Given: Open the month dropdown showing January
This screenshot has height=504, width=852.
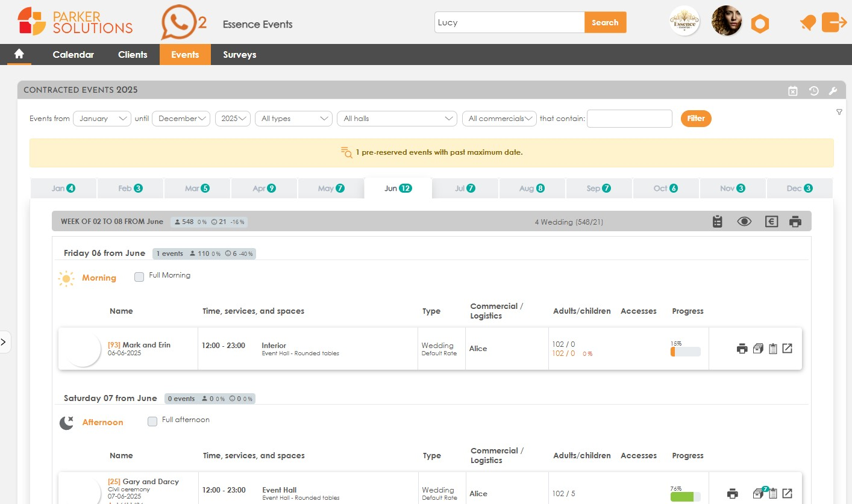Looking at the screenshot, I should (102, 119).
